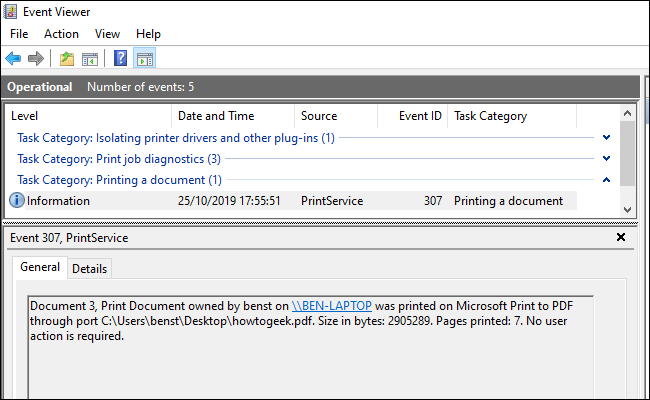Screen dimensions: 650x400
Task: Open the Action menu
Action: tap(61, 34)
